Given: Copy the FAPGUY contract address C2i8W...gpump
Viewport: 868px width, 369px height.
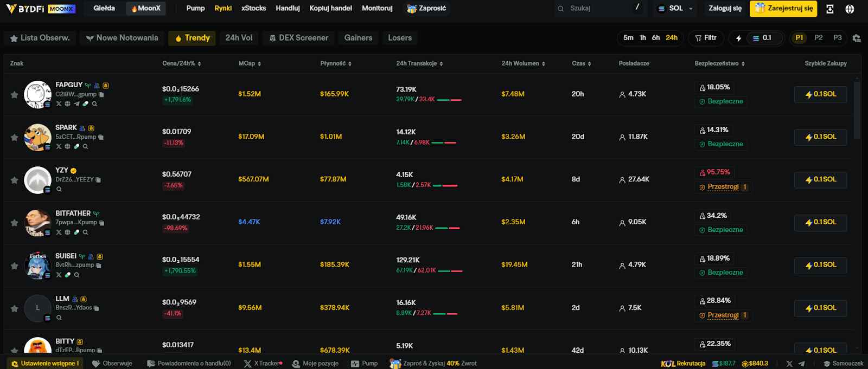Looking at the screenshot, I should coord(101,94).
